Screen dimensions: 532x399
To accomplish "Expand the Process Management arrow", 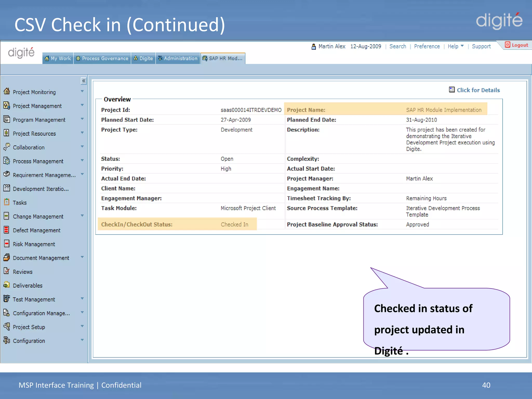I will (82, 160).
